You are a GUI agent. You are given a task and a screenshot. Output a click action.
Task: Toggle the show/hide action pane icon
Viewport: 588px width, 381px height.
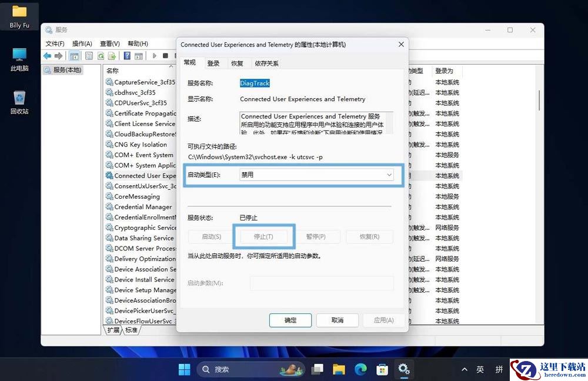[139, 56]
